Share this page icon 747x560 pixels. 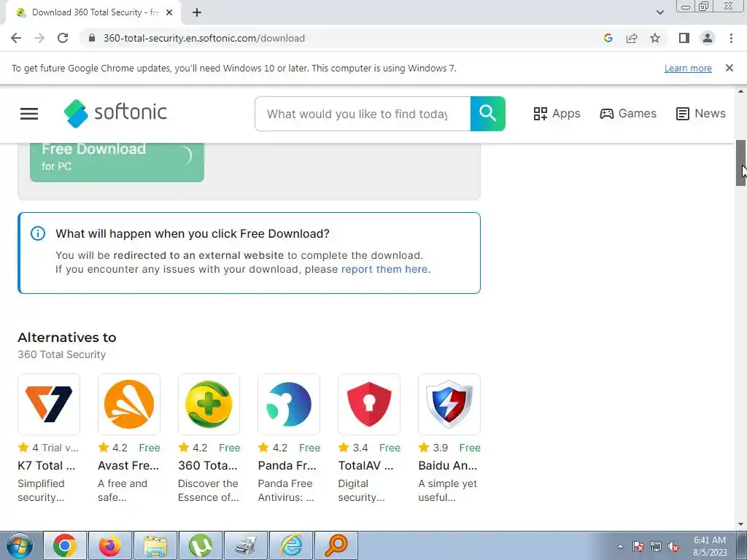pyautogui.click(x=632, y=38)
